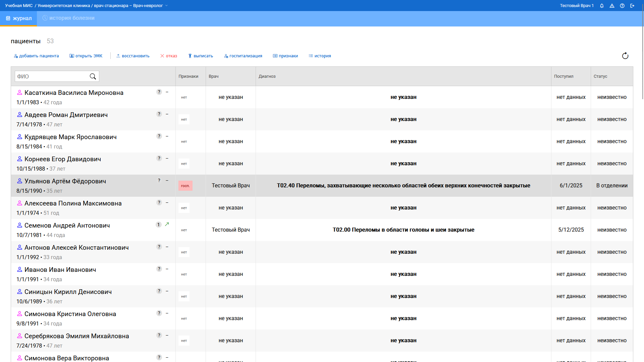Click the dash marker on Авдеев row
The height and width of the screenshot is (362, 644).
(167, 114)
